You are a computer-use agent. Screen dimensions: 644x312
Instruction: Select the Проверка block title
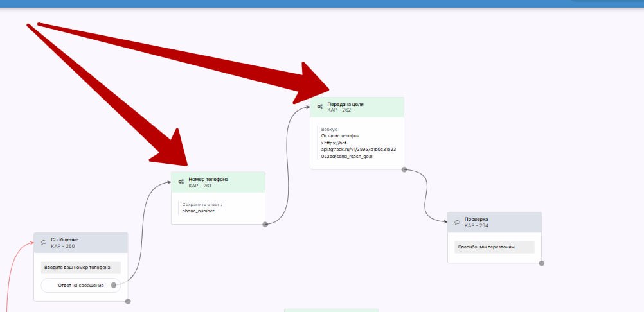[x=476, y=220]
